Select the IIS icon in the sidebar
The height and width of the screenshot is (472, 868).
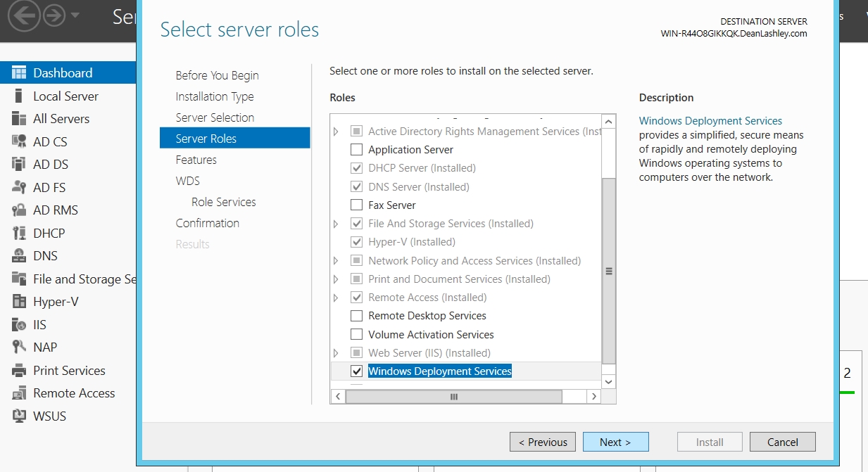(x=19, y=324)
